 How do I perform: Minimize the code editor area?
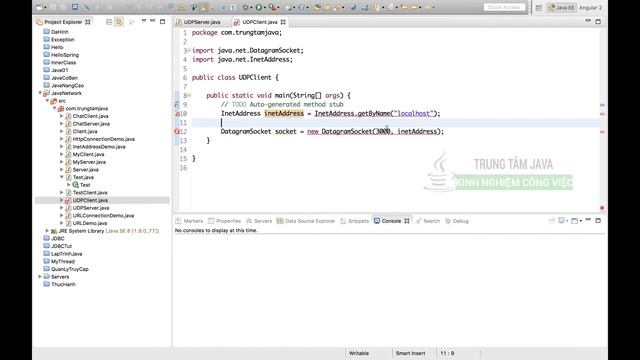click(588, 21)
